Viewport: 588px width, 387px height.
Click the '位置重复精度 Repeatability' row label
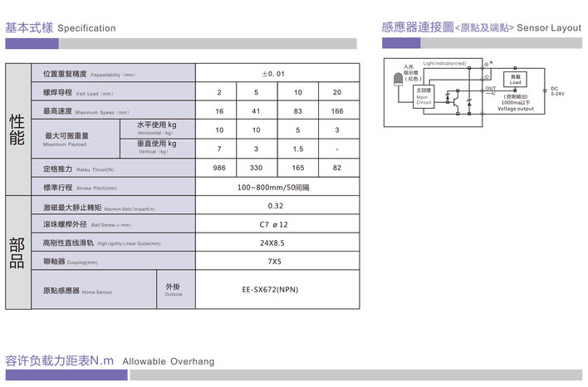89,74
